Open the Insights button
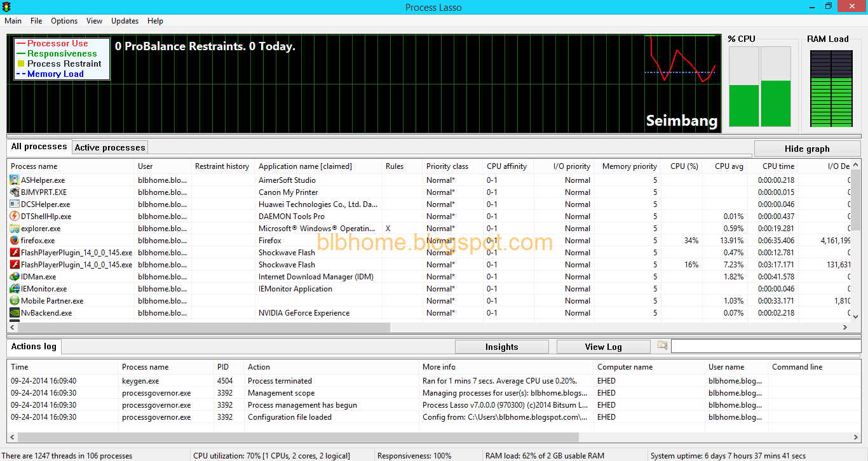The height and width of the screenshot is (461, 868). pos(502,347)
